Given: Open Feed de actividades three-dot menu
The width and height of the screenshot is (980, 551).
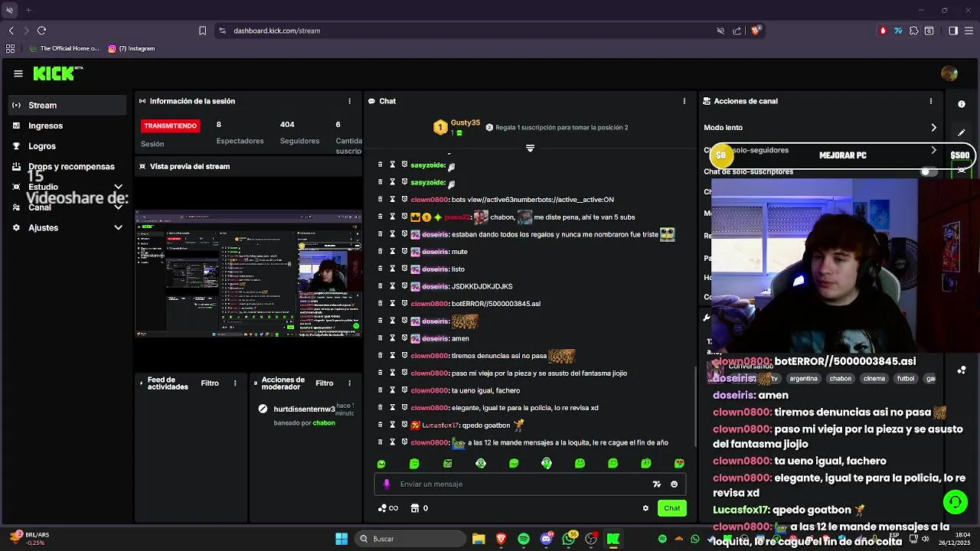Looking at the screenshot, I should tap(235, 383).
